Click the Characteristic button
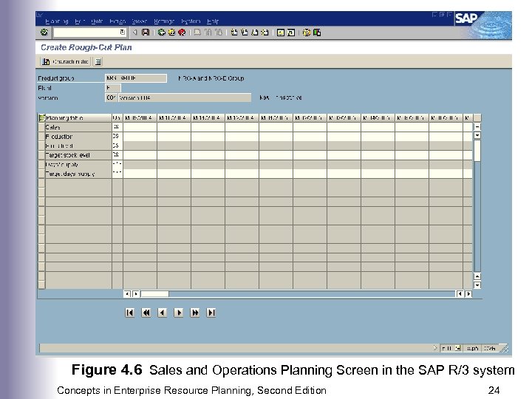The height and width of the screenshot is (399, 532). click(66, 62)
